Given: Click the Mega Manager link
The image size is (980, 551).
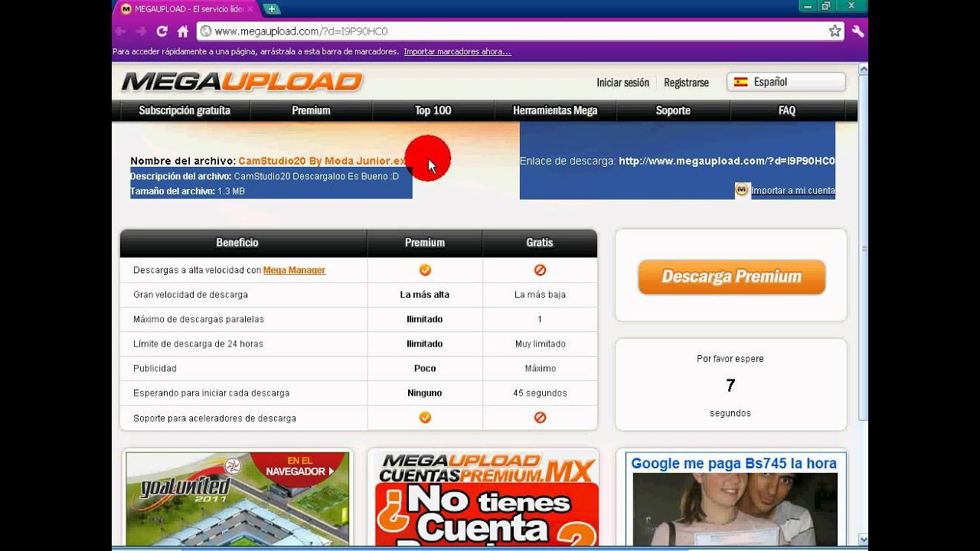Looking at the screenshot, I should coord(294,270).
